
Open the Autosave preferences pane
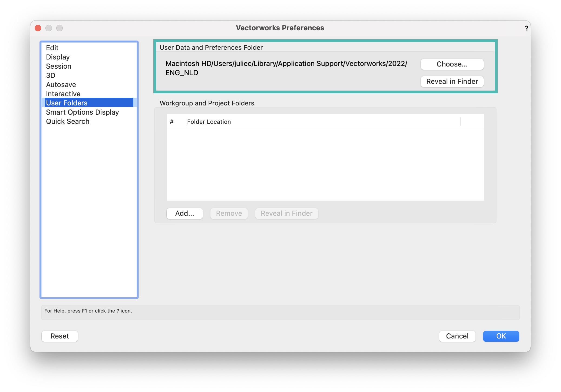click(x=89, y=85)
